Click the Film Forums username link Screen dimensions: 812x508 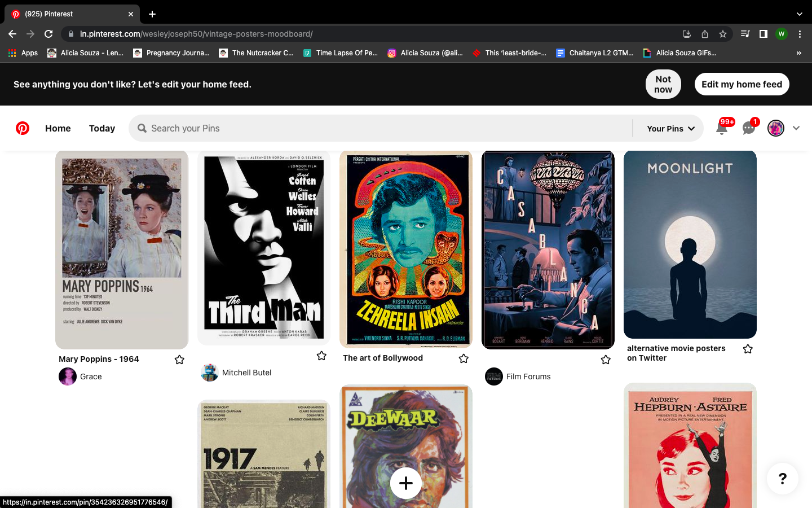pyautogui.click(x=528, y=376)
